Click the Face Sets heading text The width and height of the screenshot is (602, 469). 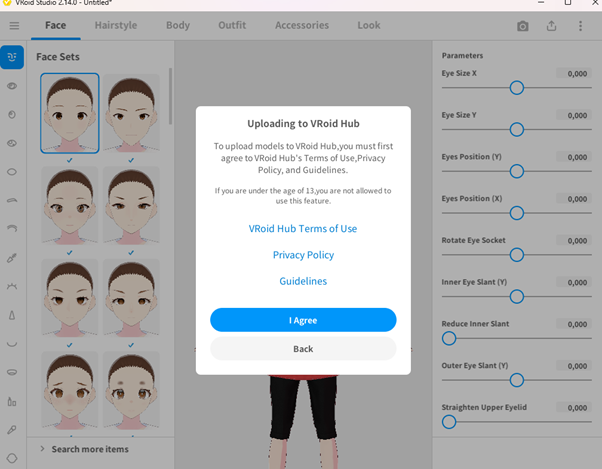[x=58, y=57]
